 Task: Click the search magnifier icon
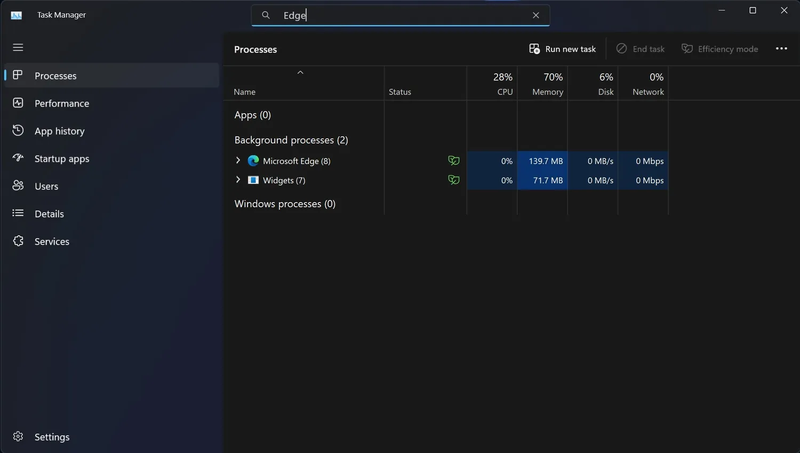coord(266,15)
